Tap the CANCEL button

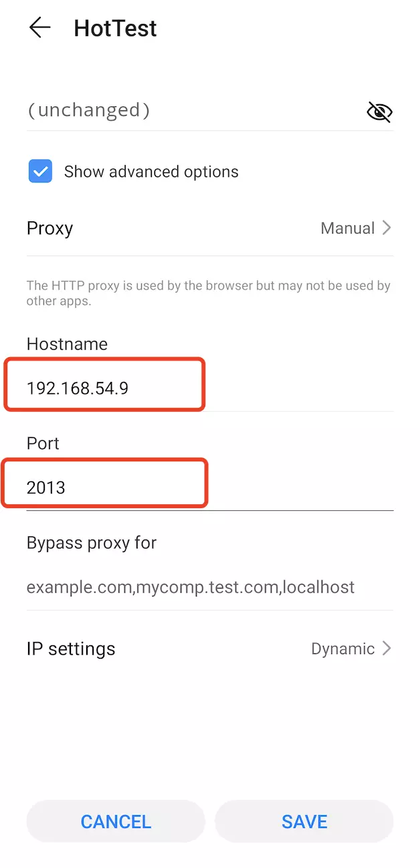pos(116,821)
